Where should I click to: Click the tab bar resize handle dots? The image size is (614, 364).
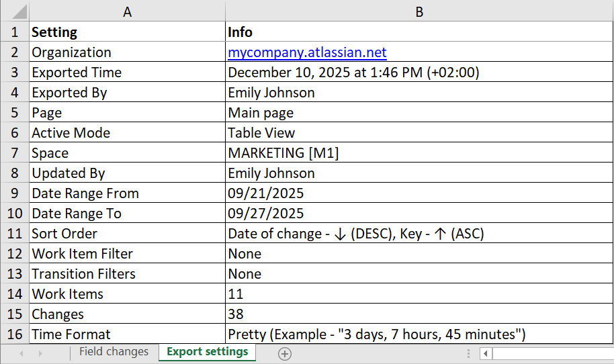click(x=469, y=353)
